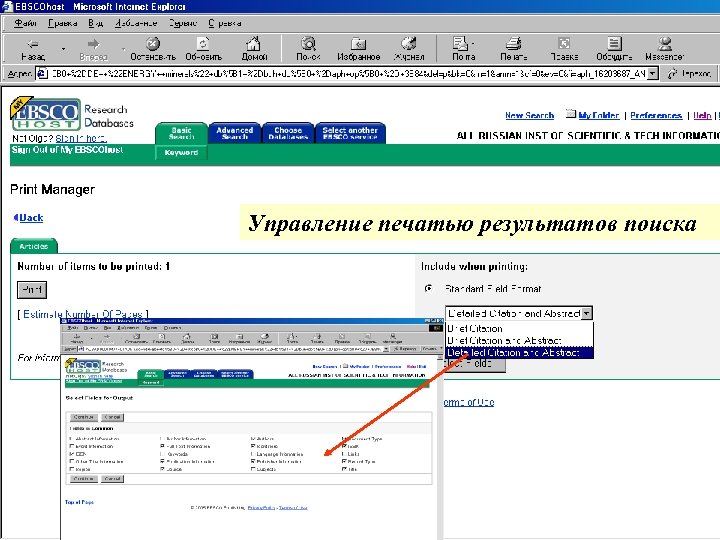This screenshot has height=540, width=720.
Task: Click the EBSCOhost logo
Action: click(x=46, y=113)
